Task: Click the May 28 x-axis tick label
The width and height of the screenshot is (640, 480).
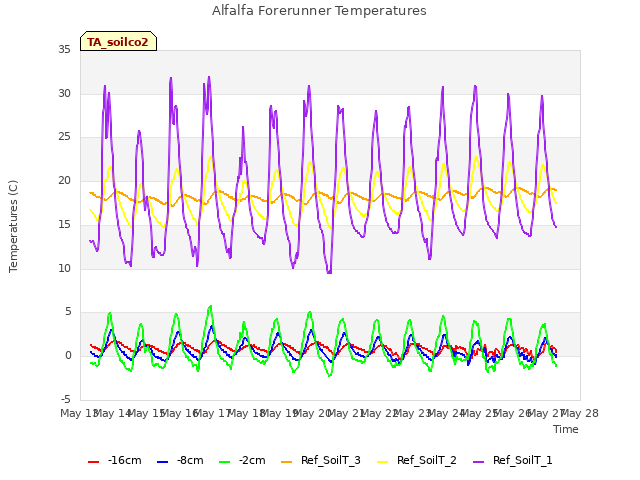Action: point(580,413)
